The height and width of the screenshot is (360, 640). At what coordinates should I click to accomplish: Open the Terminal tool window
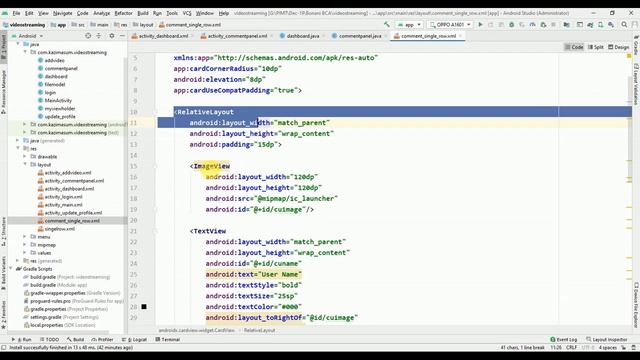click(168, 340)
